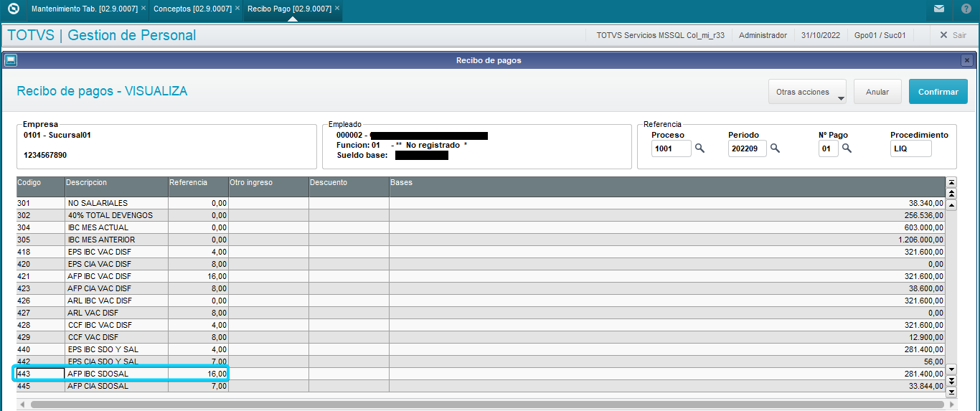980x411 pixels.
Task: Close the Recibo Pago tab with its X
Action: [x=337, y=8]
